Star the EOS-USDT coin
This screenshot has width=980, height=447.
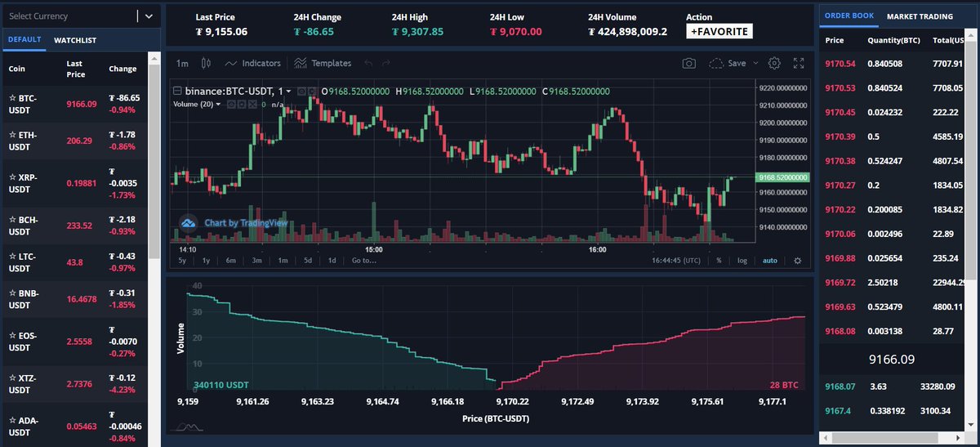12,336
